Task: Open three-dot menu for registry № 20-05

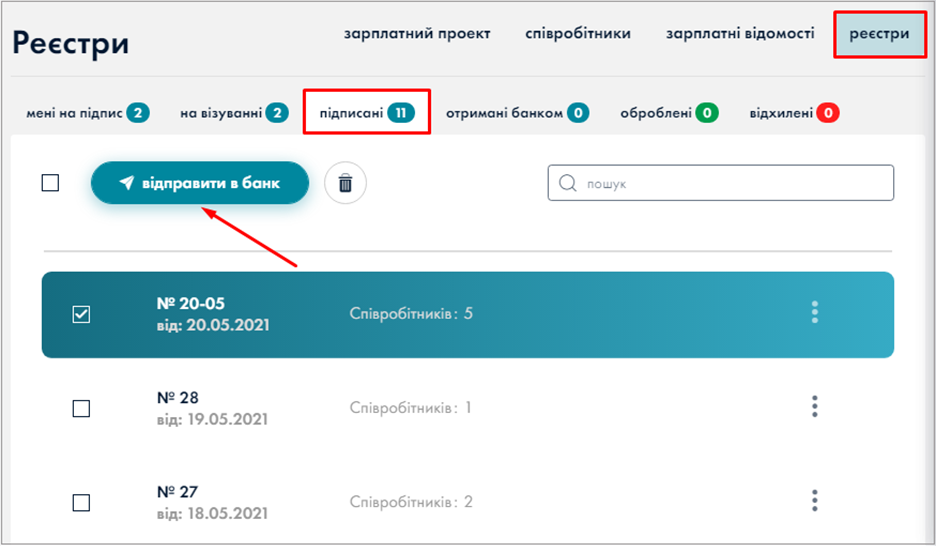Action: point(814,313)
